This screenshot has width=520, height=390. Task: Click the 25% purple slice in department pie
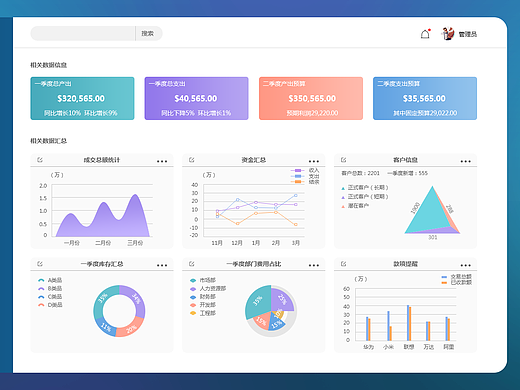[x=282, y=299]
